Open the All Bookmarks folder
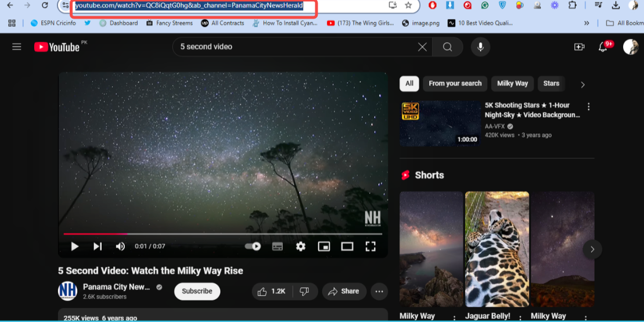The width and height of the screenshot is (644, 322). tap(625, 23)
